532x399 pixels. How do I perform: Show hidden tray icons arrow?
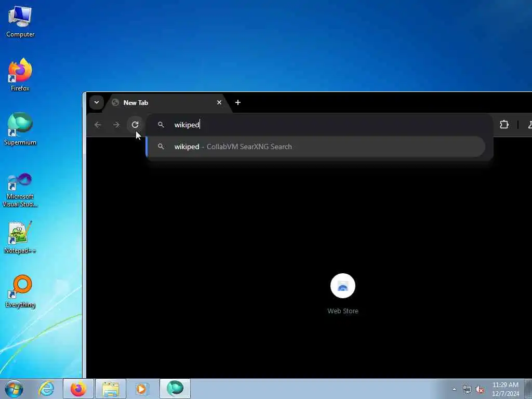[454, 390]
